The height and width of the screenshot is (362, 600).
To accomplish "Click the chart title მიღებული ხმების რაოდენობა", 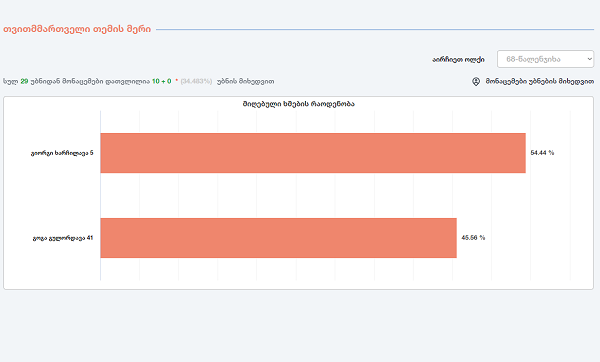I will click(x=298, y=104).
